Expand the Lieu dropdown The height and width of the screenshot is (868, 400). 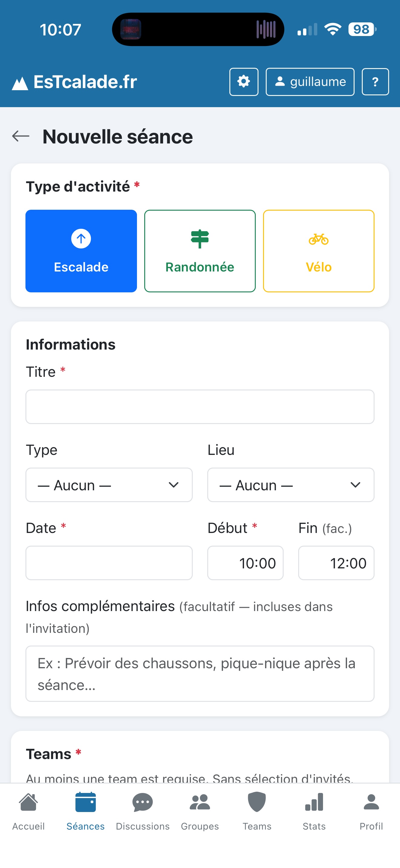click(x=290, y=485)
